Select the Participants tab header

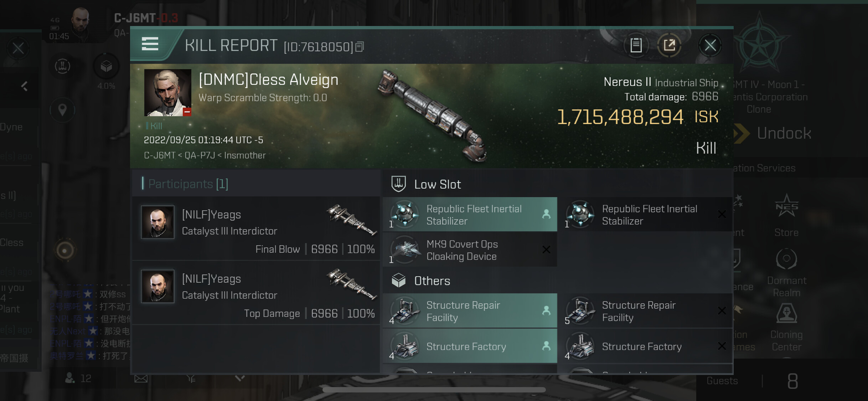[188, 184]
